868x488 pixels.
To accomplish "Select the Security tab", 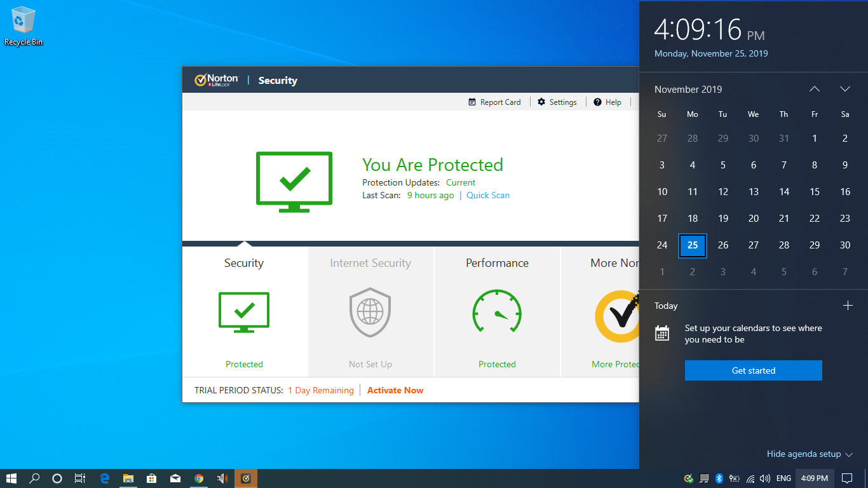I will [245, 312].
